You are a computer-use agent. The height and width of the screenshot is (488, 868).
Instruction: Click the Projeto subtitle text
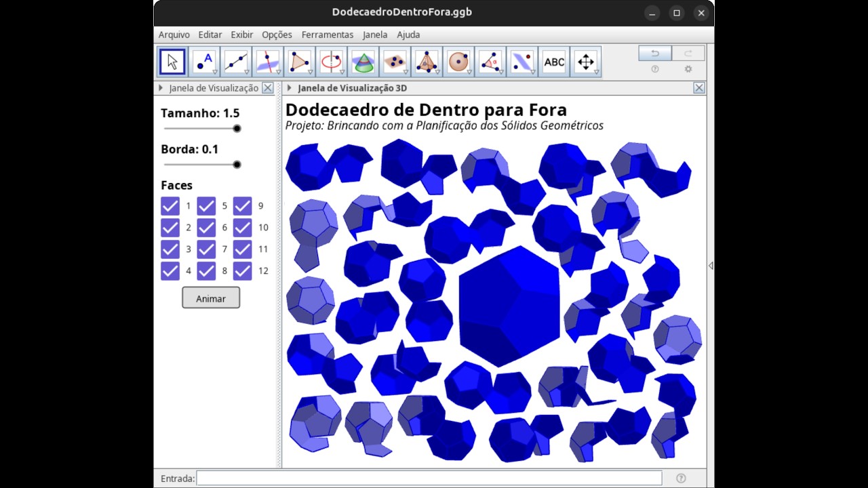[x=444, y=125]
